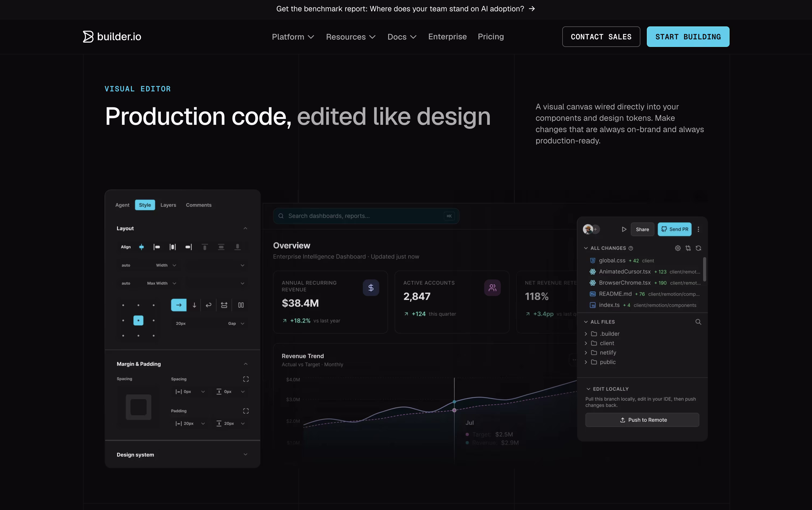Viewport: 812px width, 510px height.
Task: Expand the .builder folder
Action: [586, 334]
